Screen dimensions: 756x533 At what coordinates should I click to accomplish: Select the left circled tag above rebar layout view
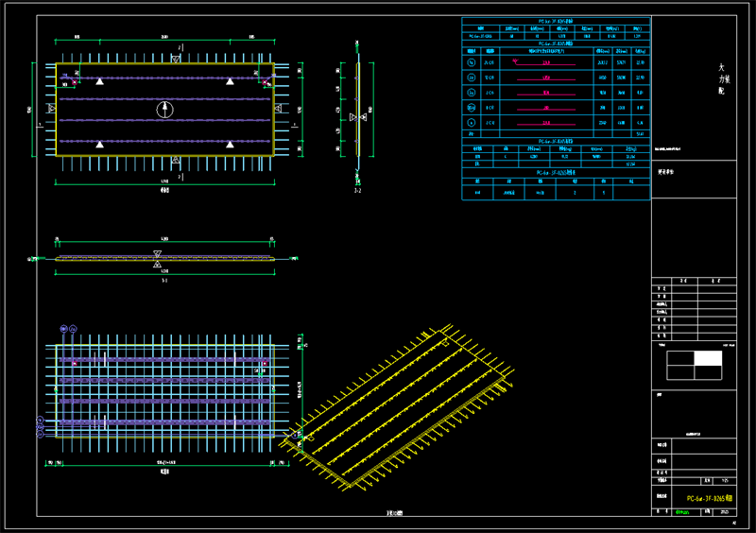point(63,329)
